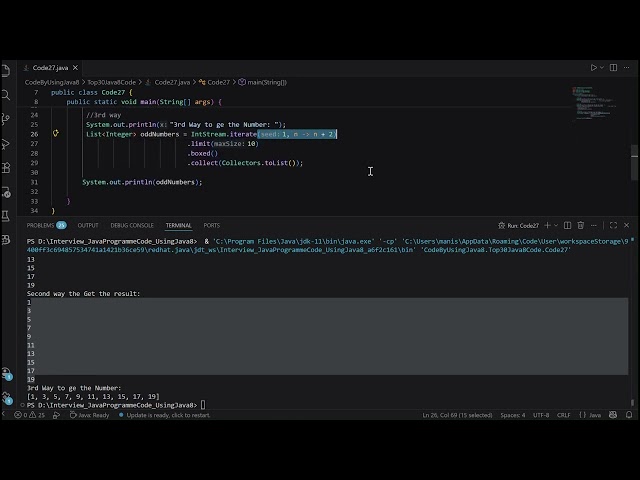Open notifications bell in status bar
This screenshot has width=640, height=480.
(629, 415)
